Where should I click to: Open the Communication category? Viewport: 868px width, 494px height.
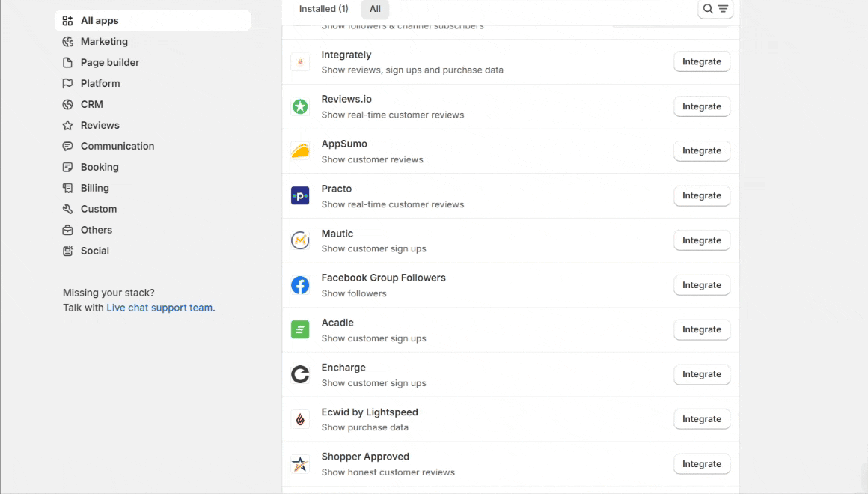pos(117,146)
